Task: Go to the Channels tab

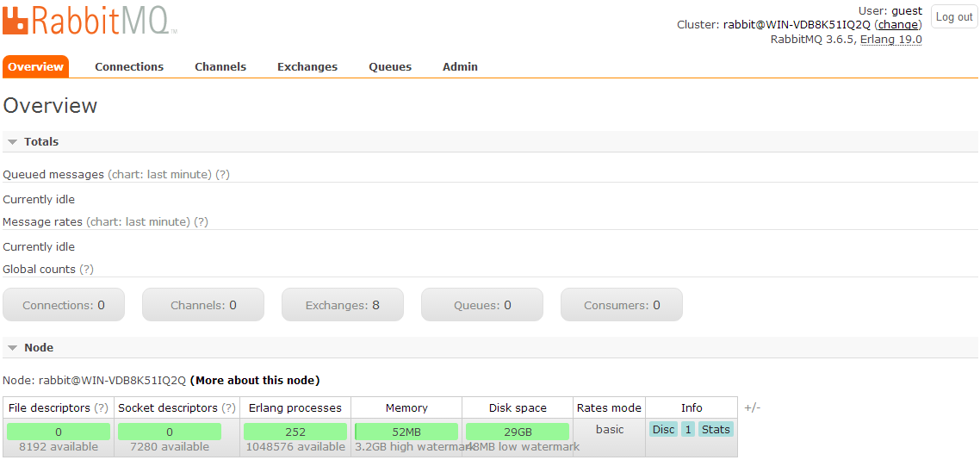Action: [x=220, y=67]
